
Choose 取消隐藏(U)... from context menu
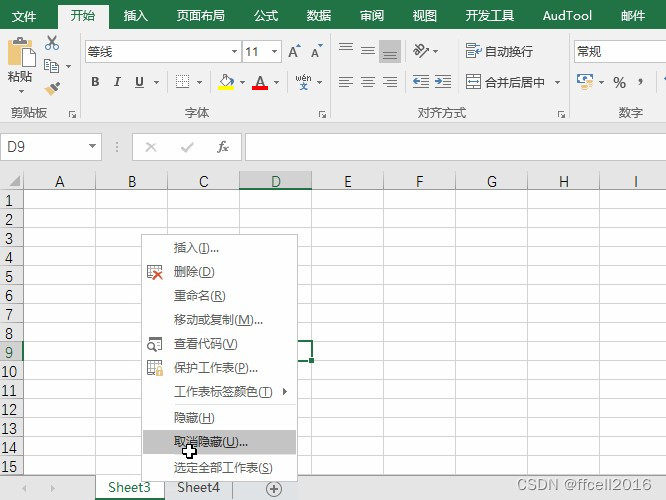pyautogui.click(x=219, y=442)
